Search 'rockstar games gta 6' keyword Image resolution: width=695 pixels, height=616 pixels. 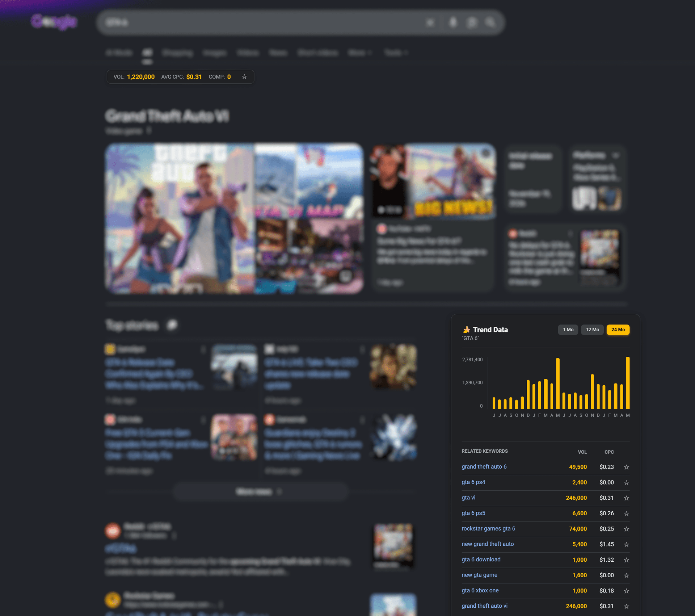click(488, 529)
